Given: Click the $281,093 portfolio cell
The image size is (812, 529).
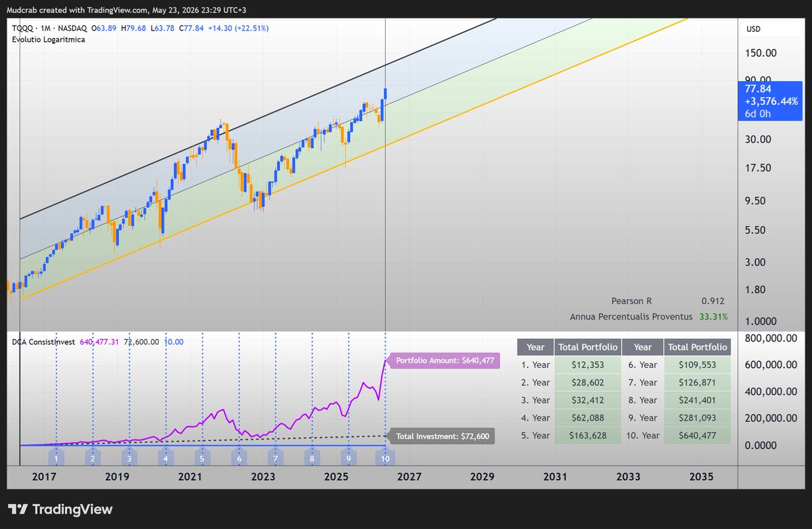Looking at the screenshot, I should pyautogui.click(x=698, y=417).
